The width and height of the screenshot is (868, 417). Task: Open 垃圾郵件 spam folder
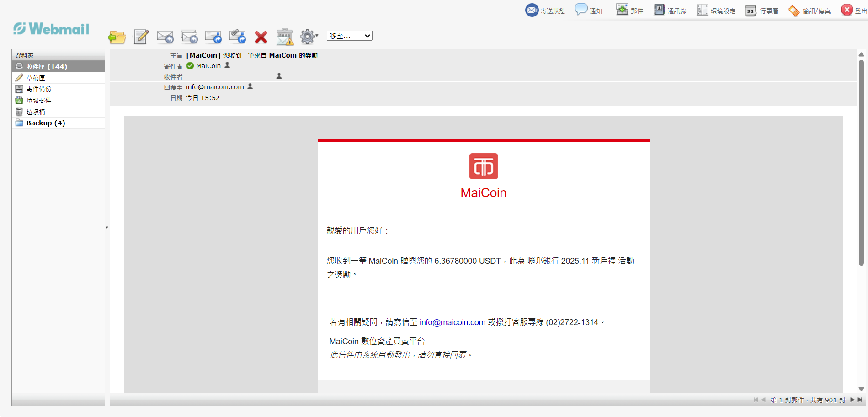[58, 101]
